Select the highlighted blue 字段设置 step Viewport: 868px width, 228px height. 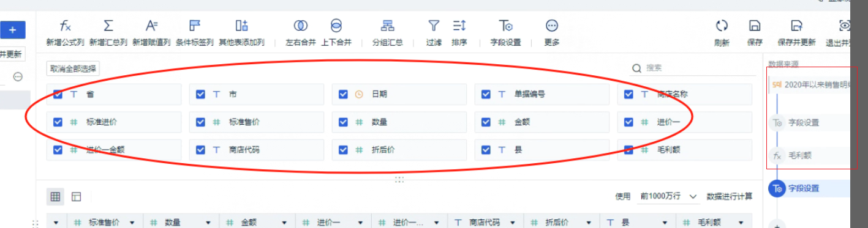(809, 188)
